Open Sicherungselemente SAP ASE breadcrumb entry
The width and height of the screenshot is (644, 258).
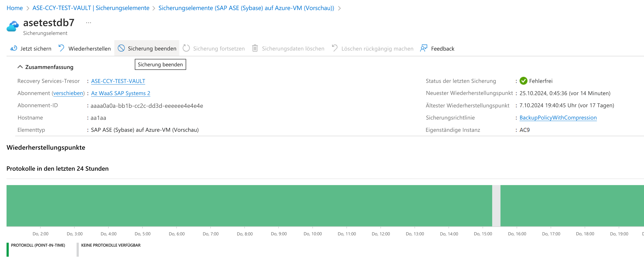pos(246,8)
